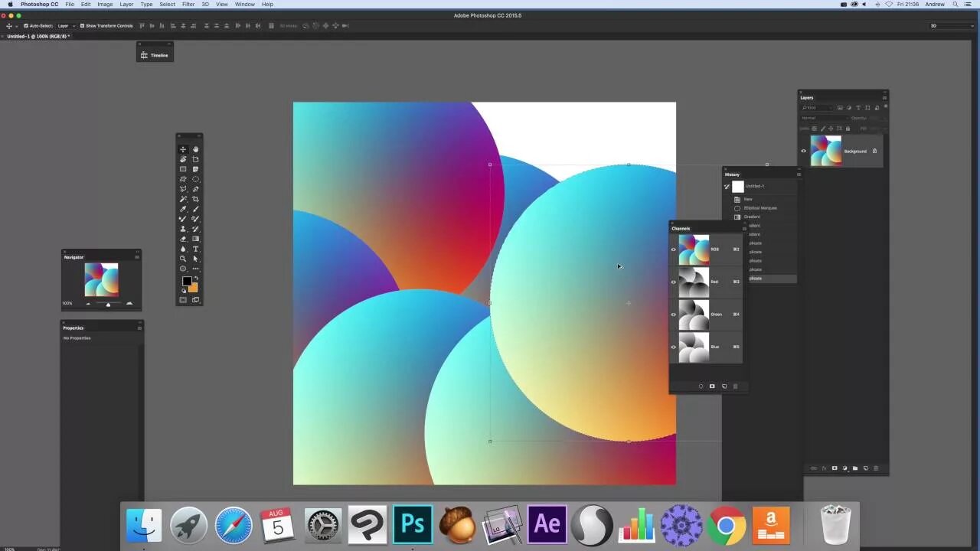The width and height of the screenshot is (980, 551).
Task: Click the Navigator zoom slider handle
Action: coord(108,305)
